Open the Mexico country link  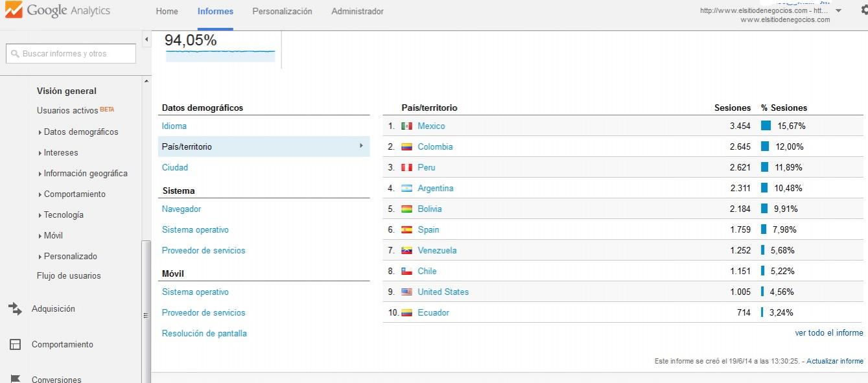(x=431, y=126)
